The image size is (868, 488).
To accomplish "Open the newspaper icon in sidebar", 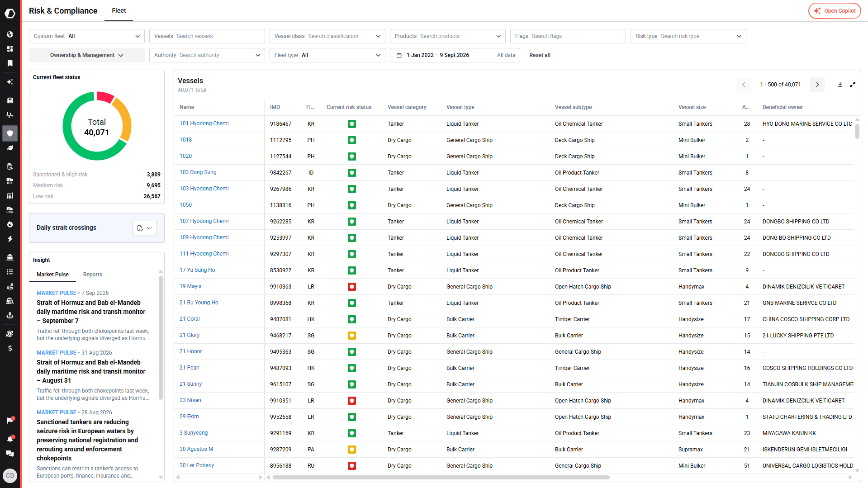I will coord(10,100).
